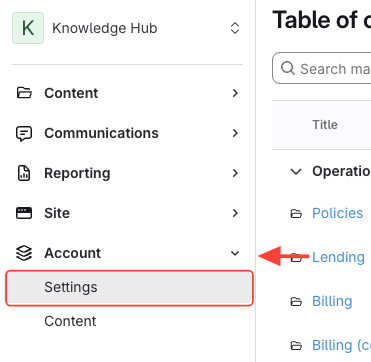
Task: Click the Reporting chart document icon
Action: 24,173
